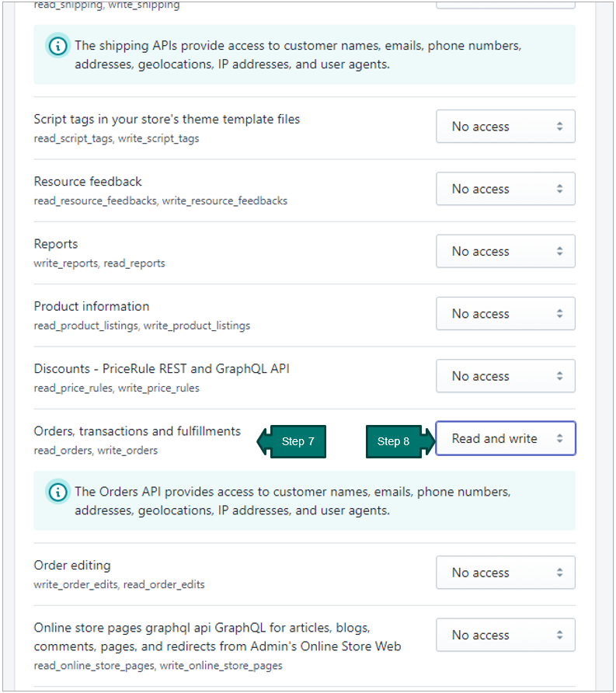Screen dimensions: 616x693
Task: Click the read_orders, write_orders scope text
Action: pos(96,451)
